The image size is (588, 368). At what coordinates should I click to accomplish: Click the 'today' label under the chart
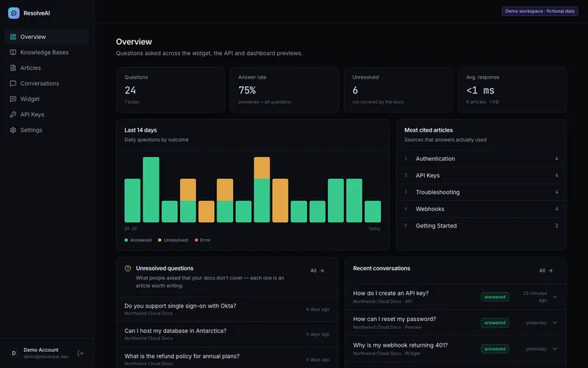click(374, 229)
